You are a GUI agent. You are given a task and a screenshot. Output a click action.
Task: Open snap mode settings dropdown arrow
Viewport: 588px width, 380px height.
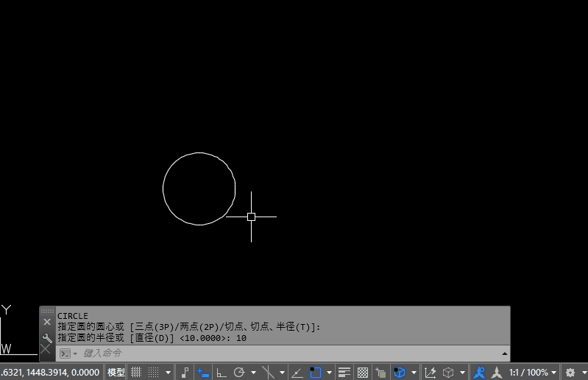pos(168,373)
